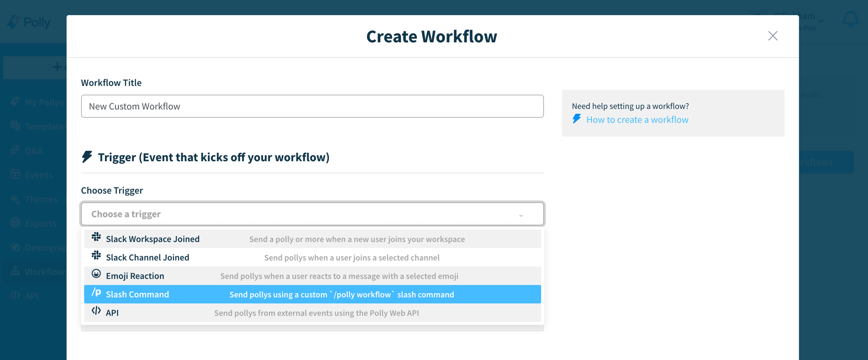
Task: Click the Polly logo in the background page
Action: tap(29, 22)
